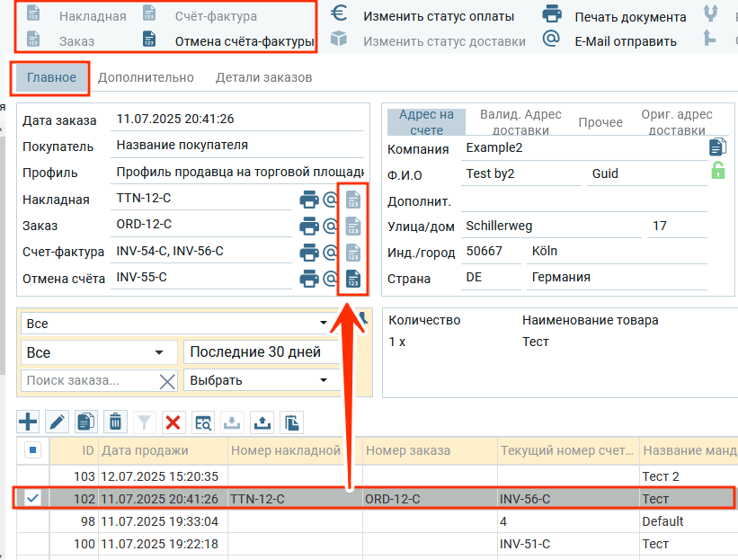Click the red X clear filter icon
The width and height of the screenshot is (738, 560).
tap(173, 422)
